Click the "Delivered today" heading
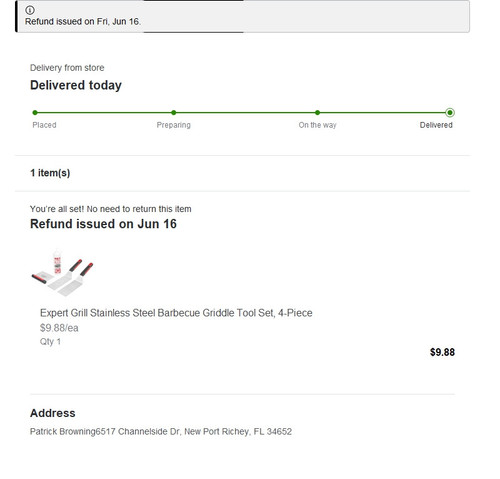 click(76, 85)
